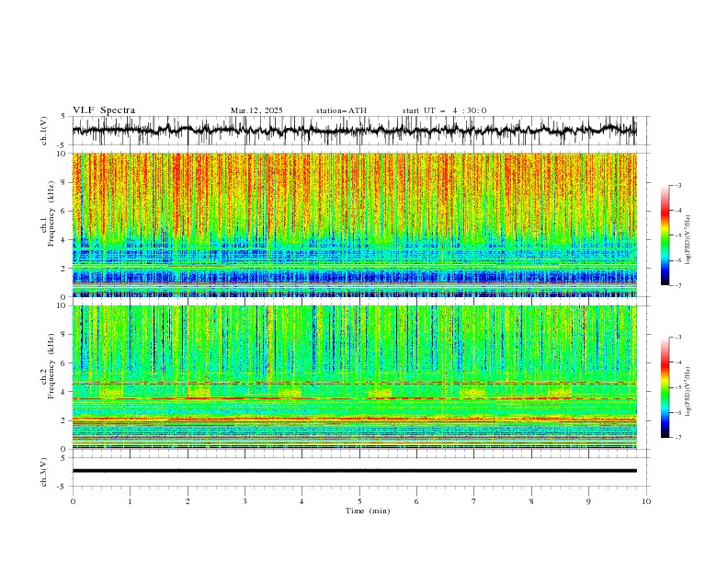The image size is (728, 563).
Task: Click the ch.1 voltage waveform trace
Action: coord(355,130)
